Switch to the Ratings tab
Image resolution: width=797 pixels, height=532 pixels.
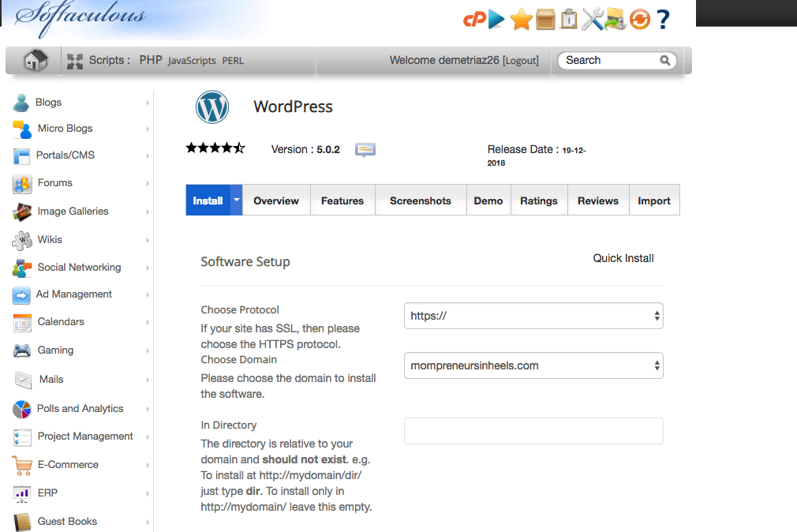pyautogui.click(x=538, y=200)
